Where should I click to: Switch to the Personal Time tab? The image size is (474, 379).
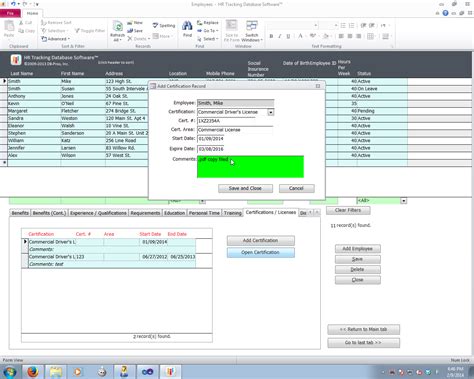pyautogui.click(x=204, y=213)
